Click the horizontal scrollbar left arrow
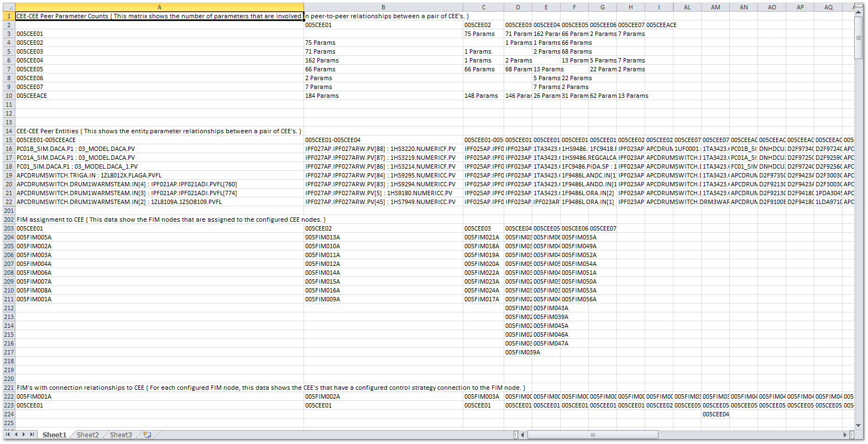The image size is (868, 444). click(522, 435)
